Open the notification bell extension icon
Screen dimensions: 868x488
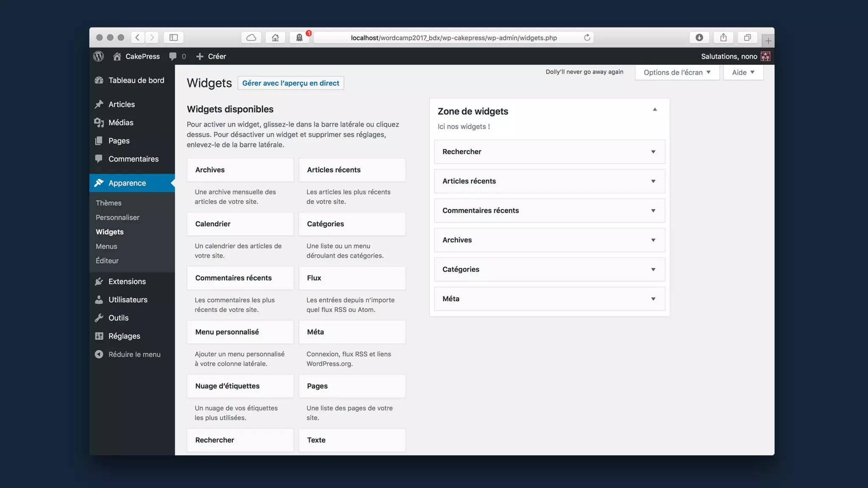click(299, 38)
